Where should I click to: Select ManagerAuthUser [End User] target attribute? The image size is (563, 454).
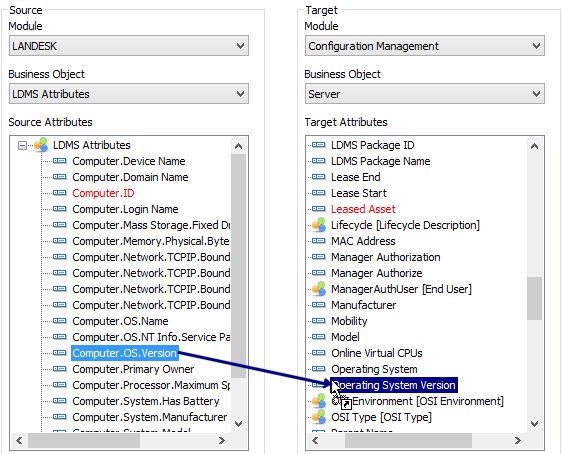(401, 289)
